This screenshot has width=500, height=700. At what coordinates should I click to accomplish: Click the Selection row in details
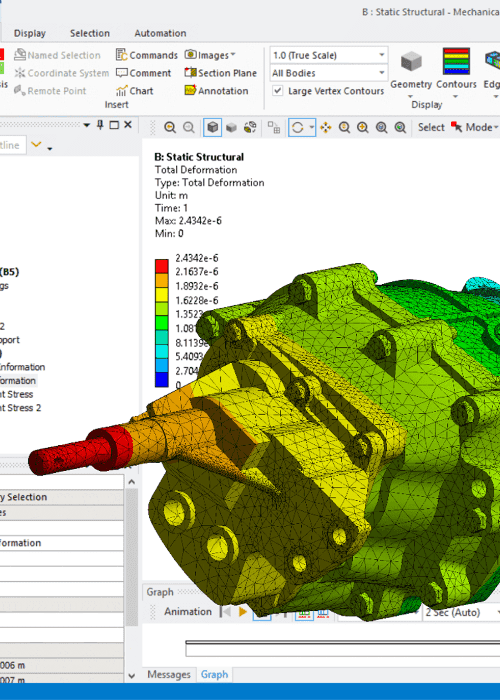click(62, 497)
